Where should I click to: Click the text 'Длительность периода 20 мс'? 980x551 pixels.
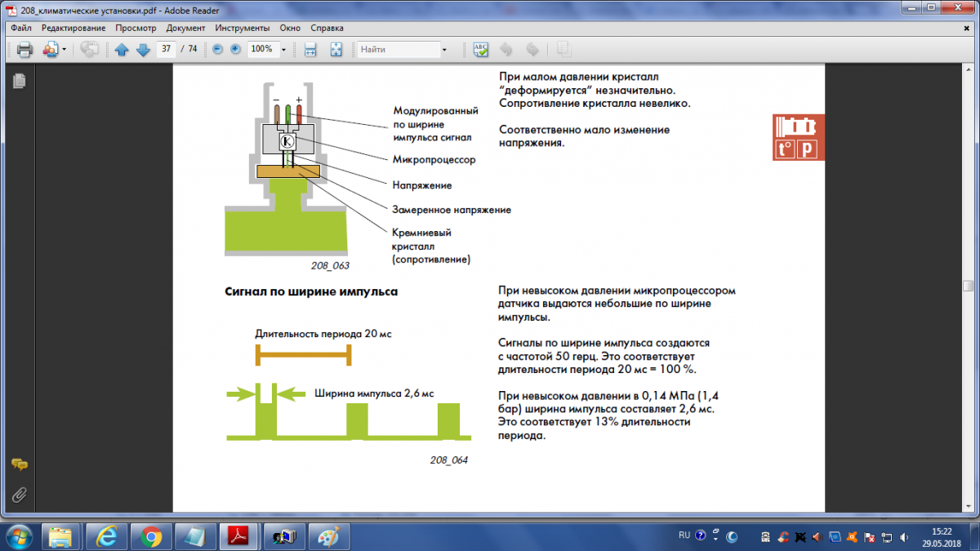point(323,334)
